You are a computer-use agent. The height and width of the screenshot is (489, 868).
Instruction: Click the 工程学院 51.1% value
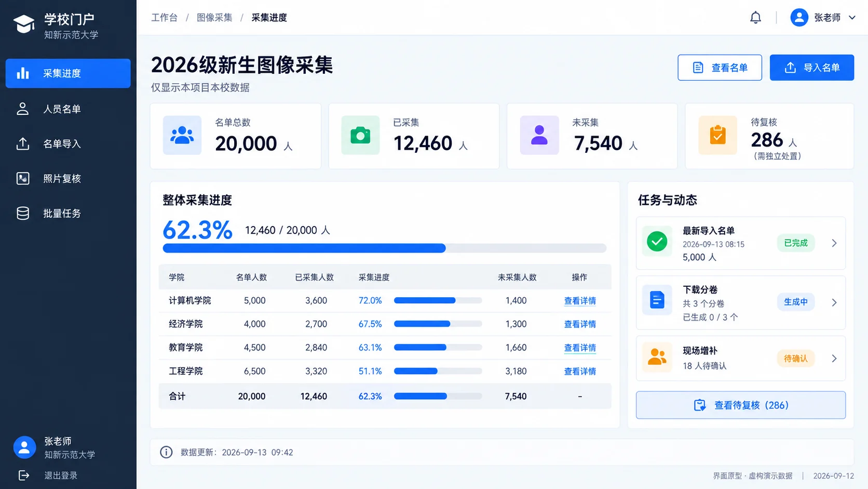(370, 372)
